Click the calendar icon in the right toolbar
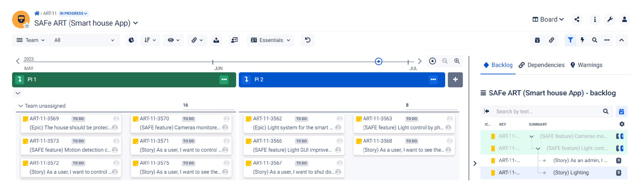Image resolution: width=644 pixels, height=190 pixels. 537,40
